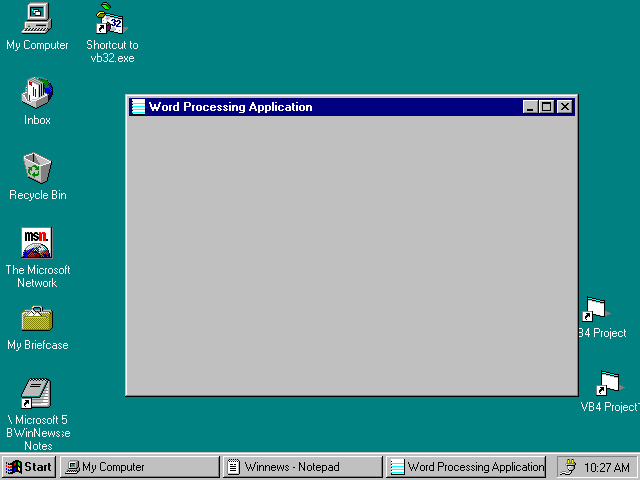Click the Word Processing Application taskbar button
Viewport: 640px width, 480px height.
(x=466, y=467)
